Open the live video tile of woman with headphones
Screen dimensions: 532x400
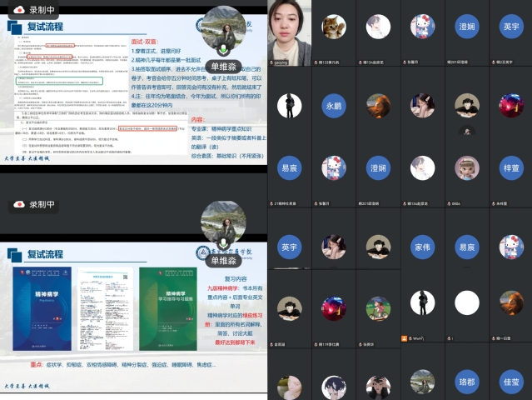(289, 29)
